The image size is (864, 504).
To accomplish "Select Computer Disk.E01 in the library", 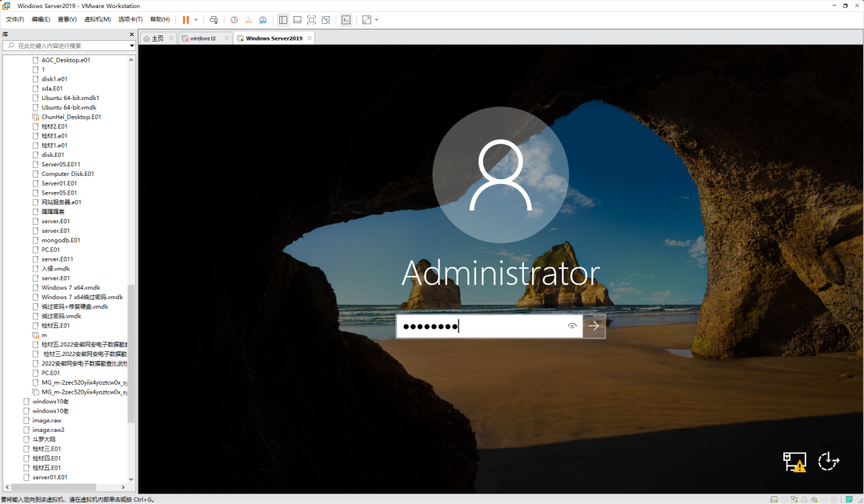I will click(x=68, y=174).
